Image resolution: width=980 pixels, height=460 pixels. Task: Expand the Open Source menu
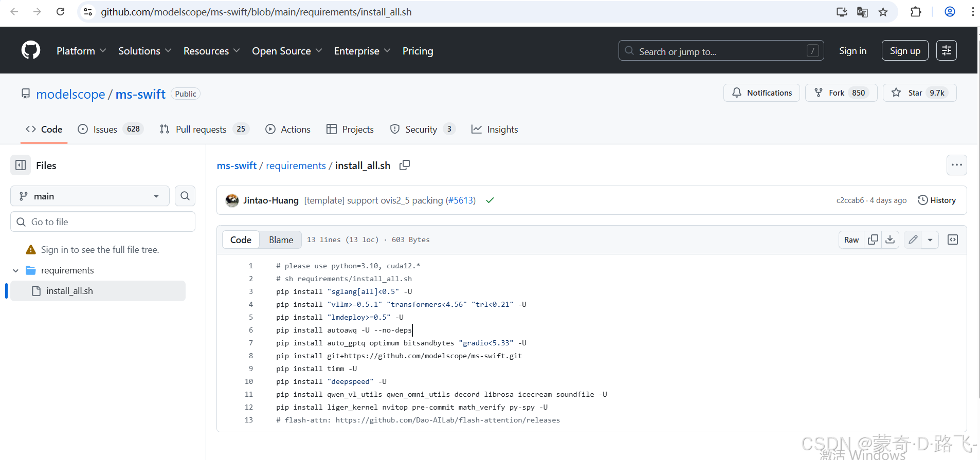(x=287, y=51)
